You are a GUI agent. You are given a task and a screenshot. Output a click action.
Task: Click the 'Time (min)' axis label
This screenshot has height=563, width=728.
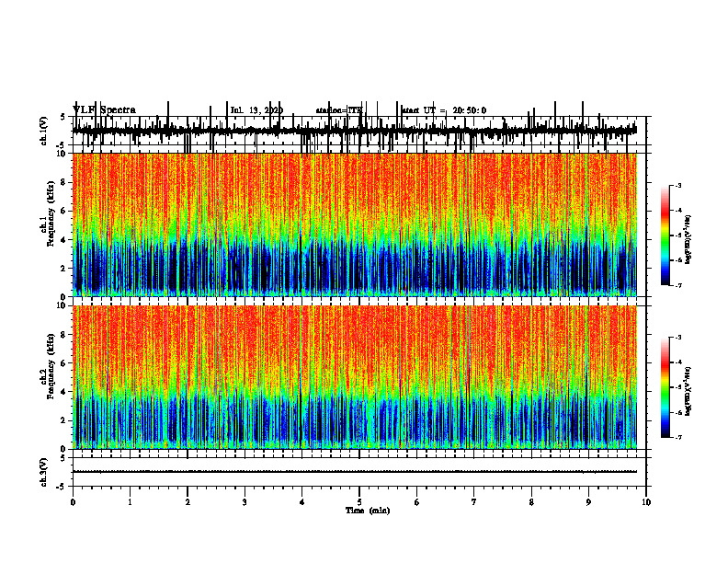click(x=368, y=511)
